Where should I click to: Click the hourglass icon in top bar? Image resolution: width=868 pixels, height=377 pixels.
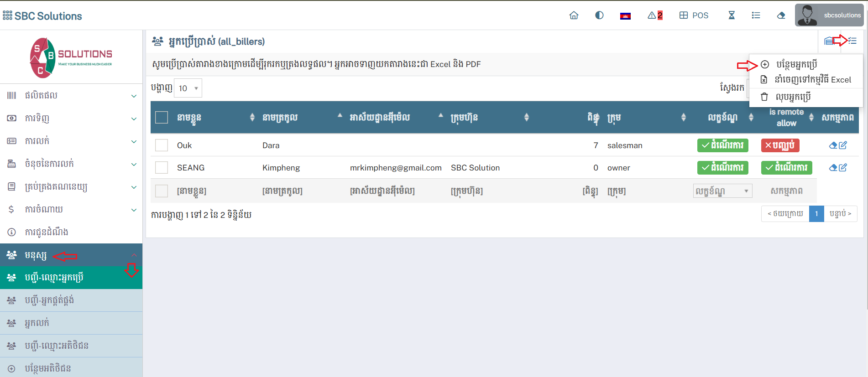[x=732, y=15]
